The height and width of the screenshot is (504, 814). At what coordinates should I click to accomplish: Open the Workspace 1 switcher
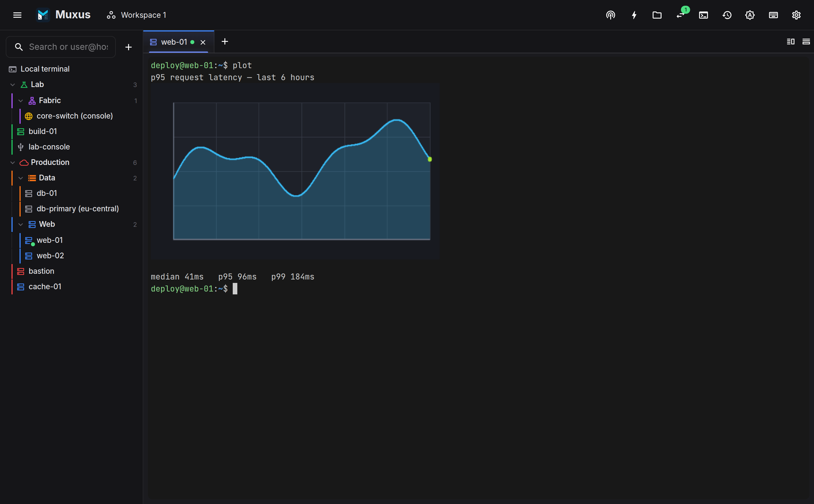click(136, 15)
